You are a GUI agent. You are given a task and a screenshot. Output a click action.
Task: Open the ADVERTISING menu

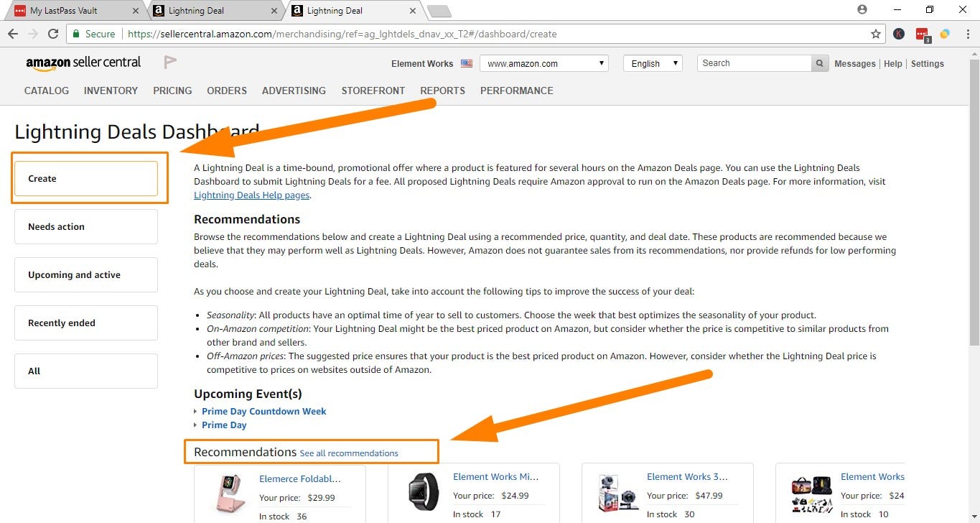point(294,91)
